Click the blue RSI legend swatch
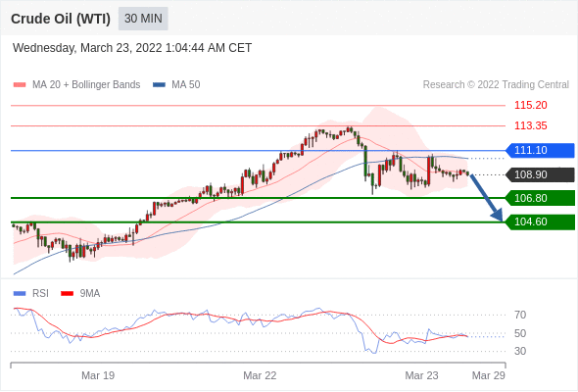This screenshot has height=392, width=578. tap(20, 294)
